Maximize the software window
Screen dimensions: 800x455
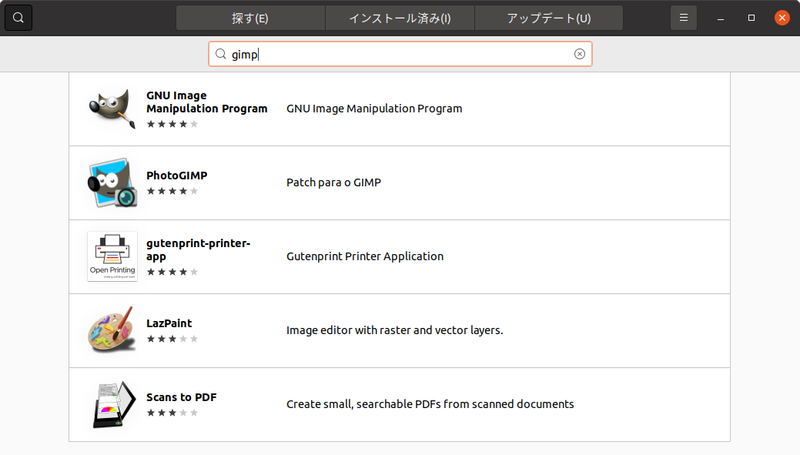[751, 18]
